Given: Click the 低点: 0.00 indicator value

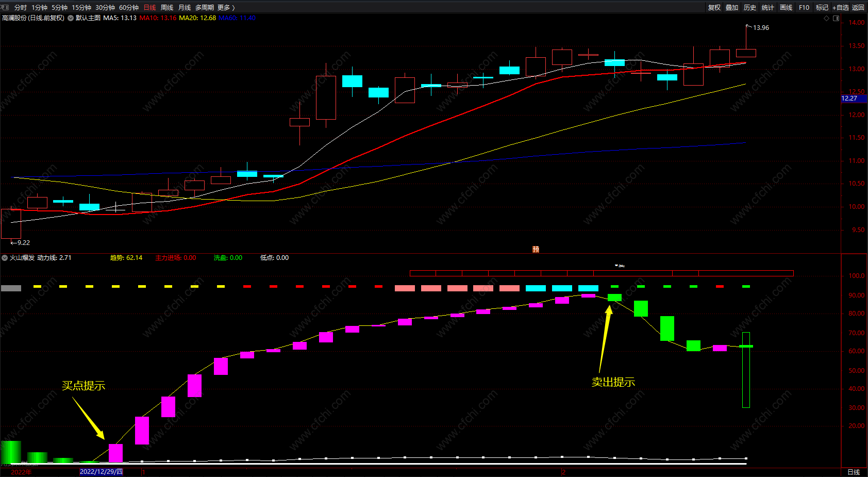Looking at the screenshot, I should 274,258.
